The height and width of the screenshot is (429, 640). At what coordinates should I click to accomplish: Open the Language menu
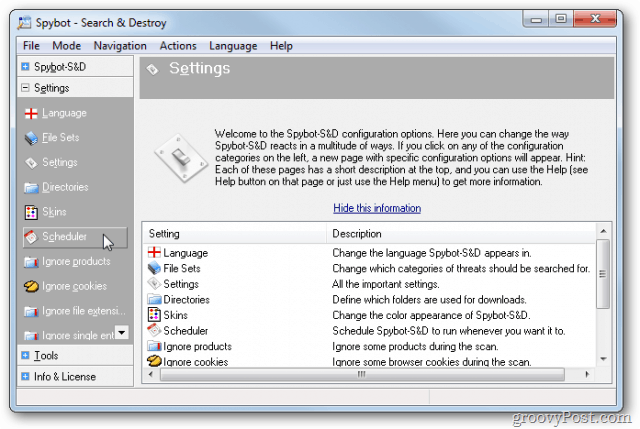point(233,46)
